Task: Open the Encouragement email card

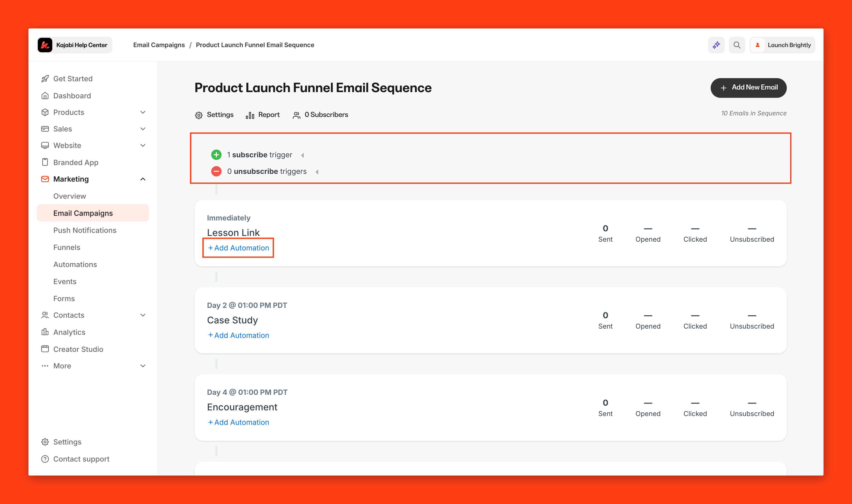Action: click(242, 407)
